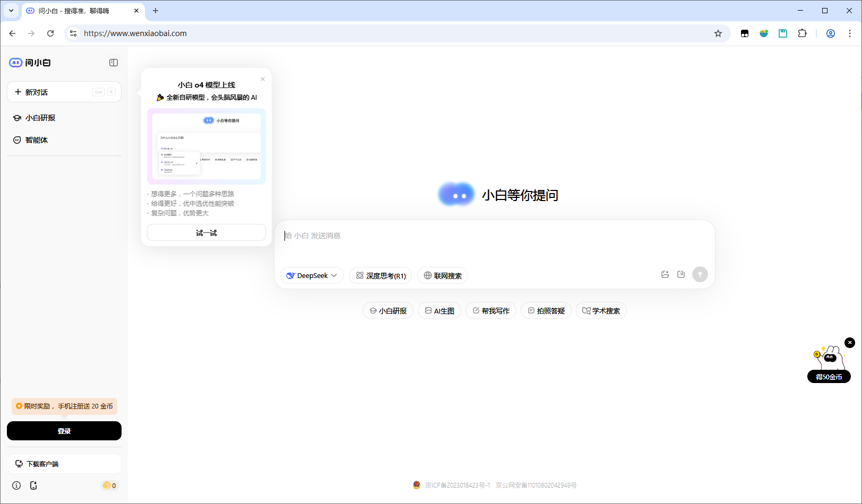Collapse the sidebar with the panel icon

pyautogui.click(x=114, y=63)
